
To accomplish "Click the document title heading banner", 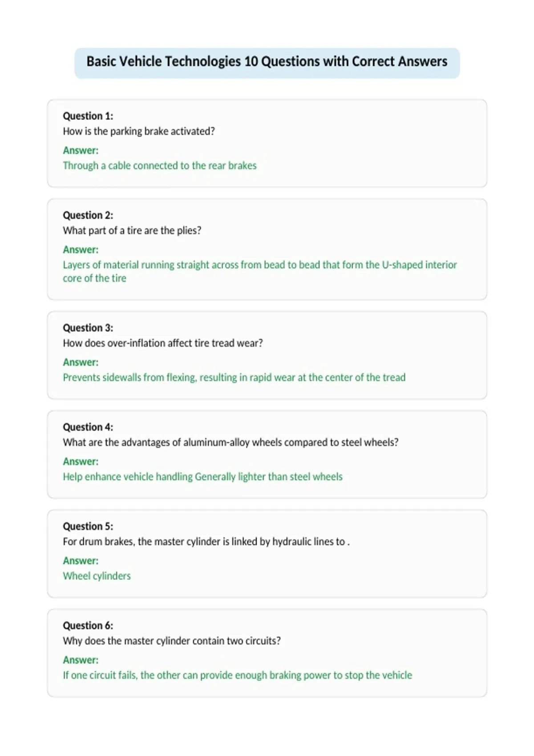I will pyautogui.click(x=267, y=63).
